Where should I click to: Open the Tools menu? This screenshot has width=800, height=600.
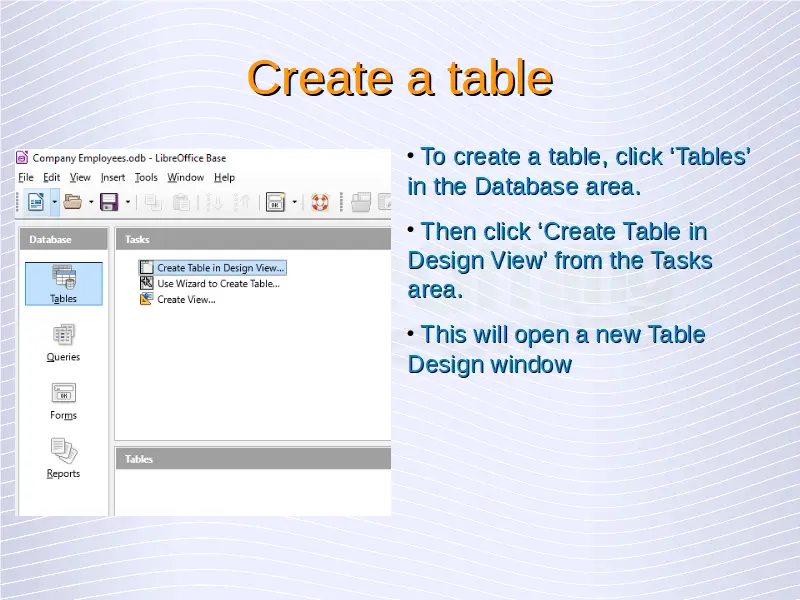pos(146,178)
